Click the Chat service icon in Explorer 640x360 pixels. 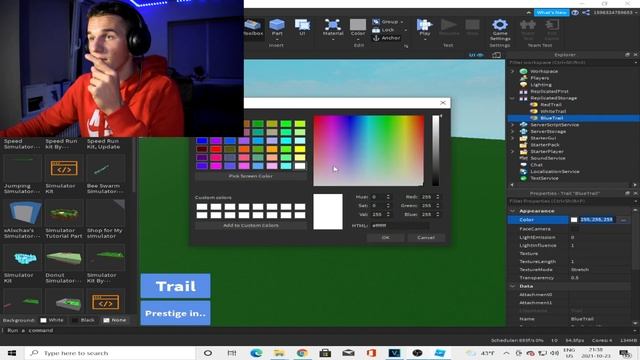[523, 164]
